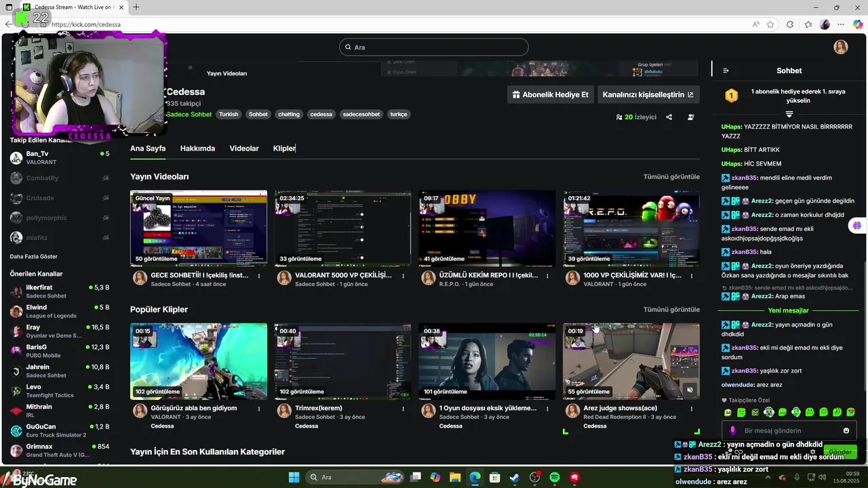868x488 pixels.
Task: Click the Kick search box Ara
Action: (434, 47)
